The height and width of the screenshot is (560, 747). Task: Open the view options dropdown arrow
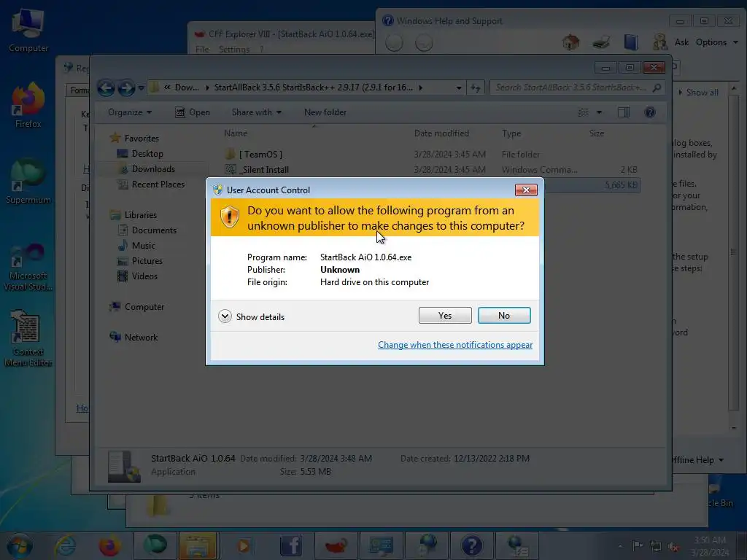pos(600,112)
